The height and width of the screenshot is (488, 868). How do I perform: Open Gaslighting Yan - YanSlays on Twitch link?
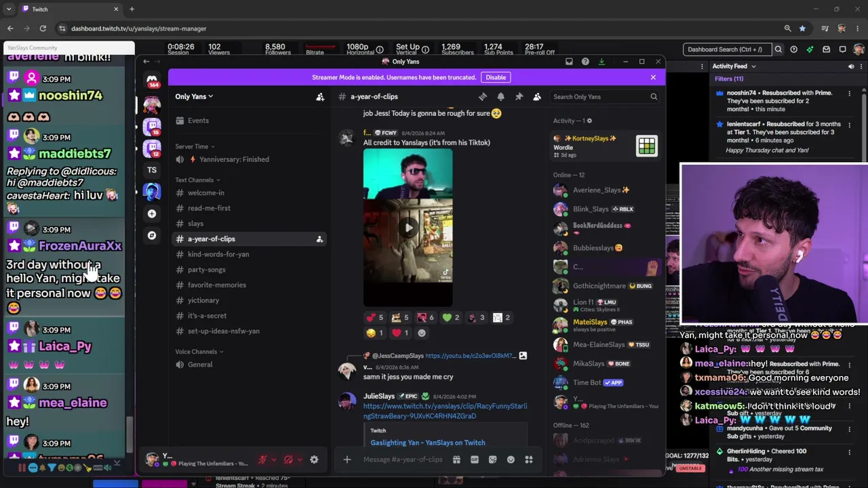tap(427, 443)
